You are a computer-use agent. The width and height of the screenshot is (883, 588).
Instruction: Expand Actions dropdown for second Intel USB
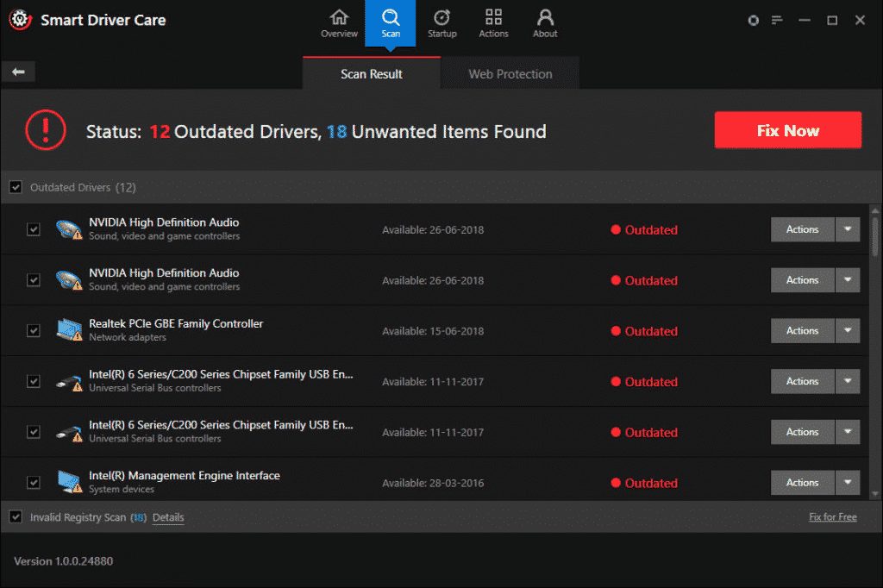point(848,432)
